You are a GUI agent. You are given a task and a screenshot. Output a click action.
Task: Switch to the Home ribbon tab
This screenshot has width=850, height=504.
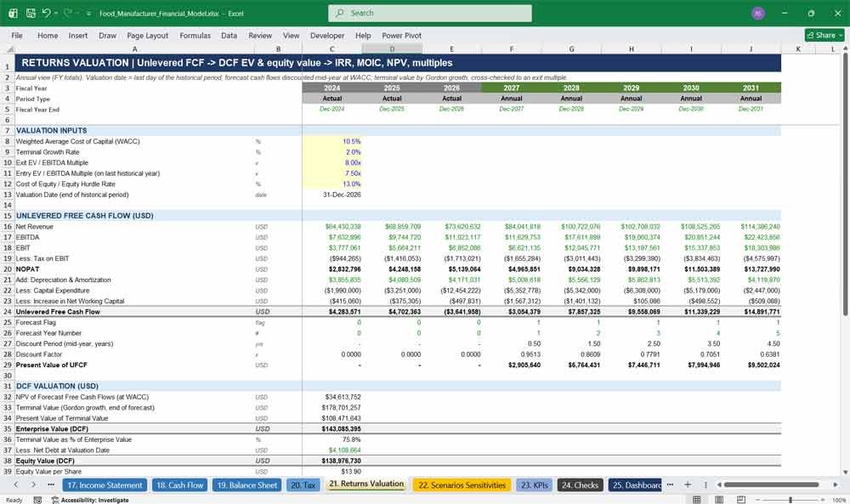point(48,35)
